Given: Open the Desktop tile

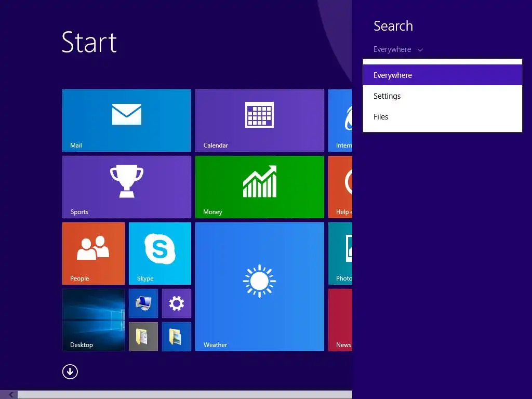Looking at the screenshot, I should (x=94, y=320).
